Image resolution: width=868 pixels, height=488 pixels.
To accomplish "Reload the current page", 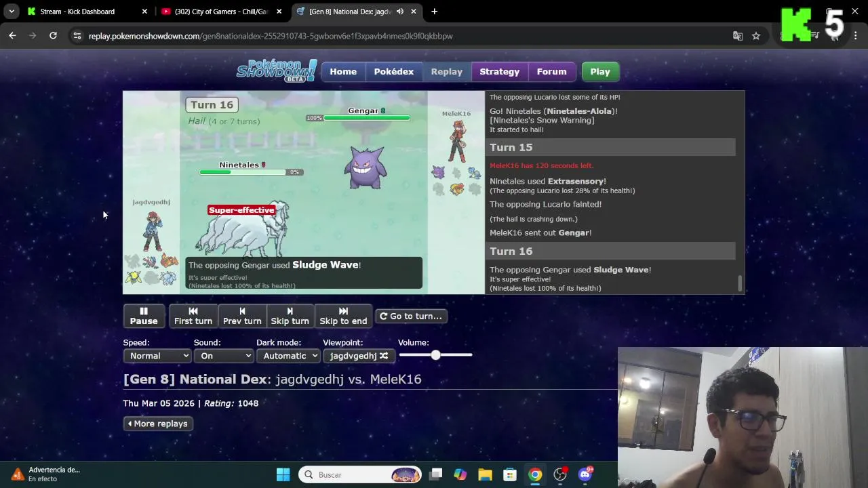I will tap(53, 36).
